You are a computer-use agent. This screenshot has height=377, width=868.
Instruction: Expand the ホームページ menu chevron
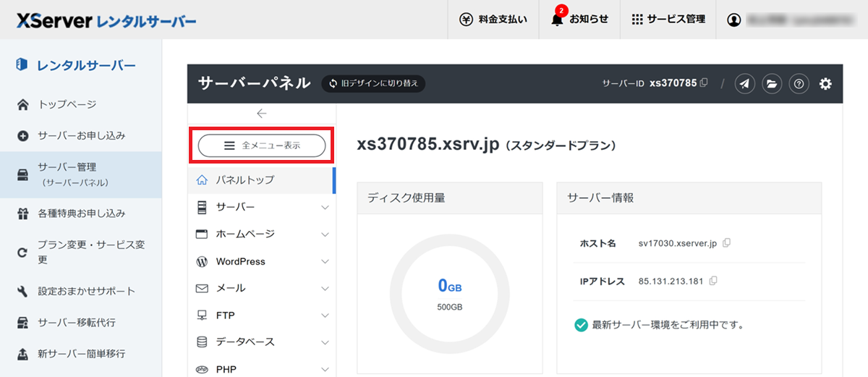[325, 234]
